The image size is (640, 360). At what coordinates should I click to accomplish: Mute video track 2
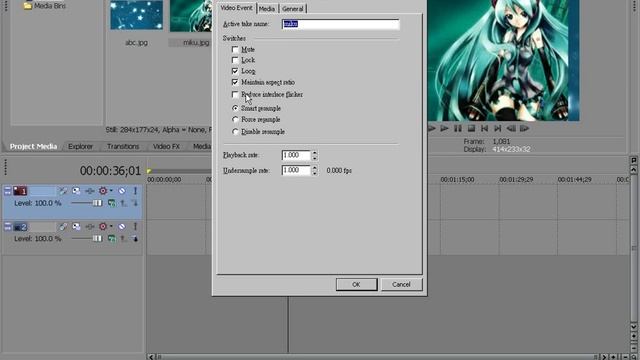click(x=122, y=226)
